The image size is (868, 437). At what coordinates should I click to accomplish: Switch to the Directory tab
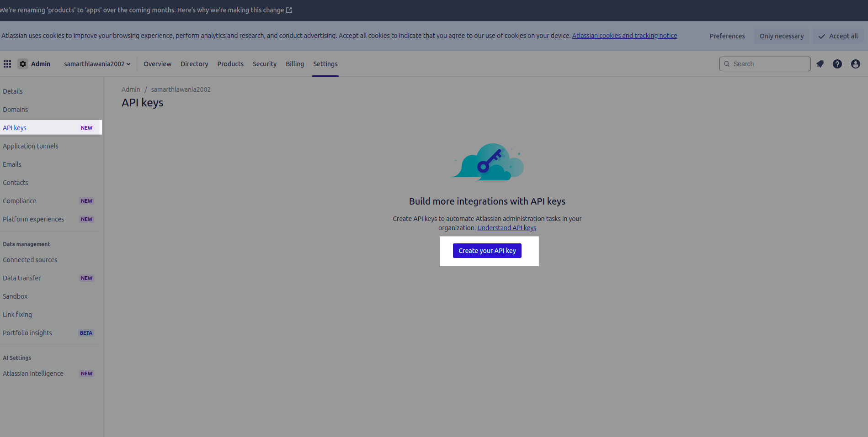(194, 64)
